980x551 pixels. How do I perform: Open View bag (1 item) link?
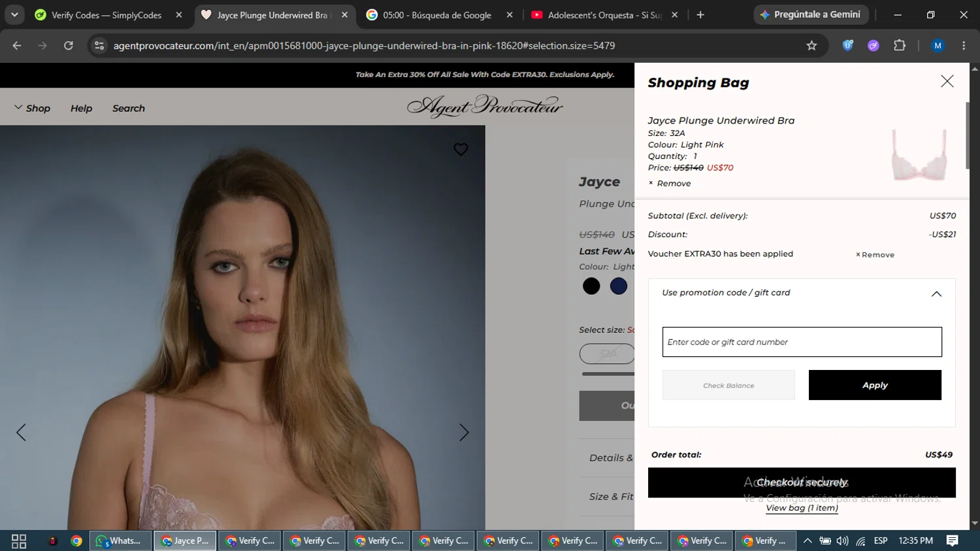tap(802, 508)
